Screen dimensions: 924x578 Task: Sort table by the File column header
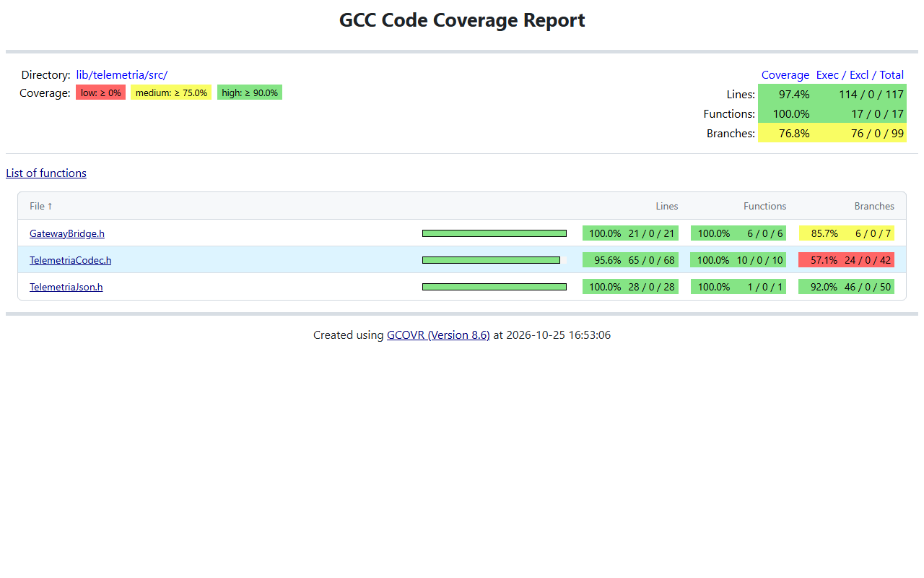click(41, 206)
